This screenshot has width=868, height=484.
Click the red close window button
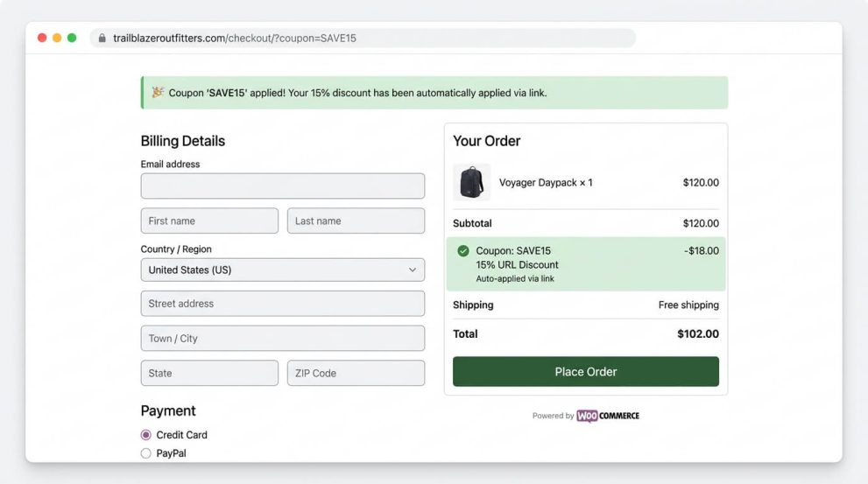(x=42, y=38)
